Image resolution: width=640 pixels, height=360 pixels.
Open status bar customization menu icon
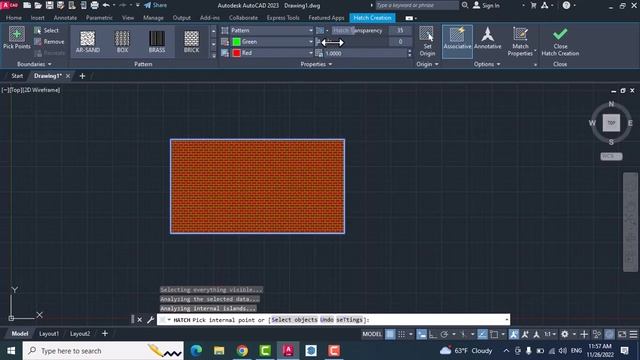click(x=633, y=334)
